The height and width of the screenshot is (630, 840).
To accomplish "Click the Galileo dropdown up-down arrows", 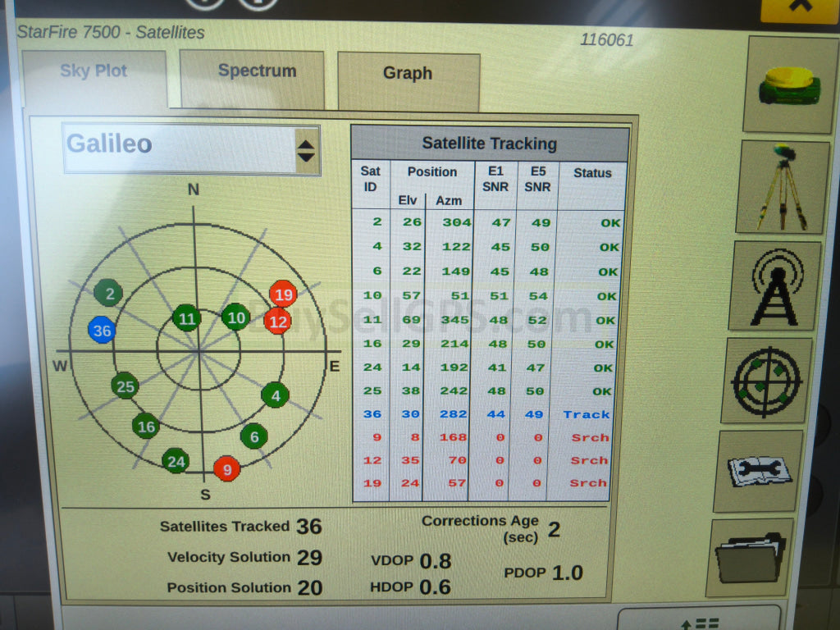I will point(306,151).
